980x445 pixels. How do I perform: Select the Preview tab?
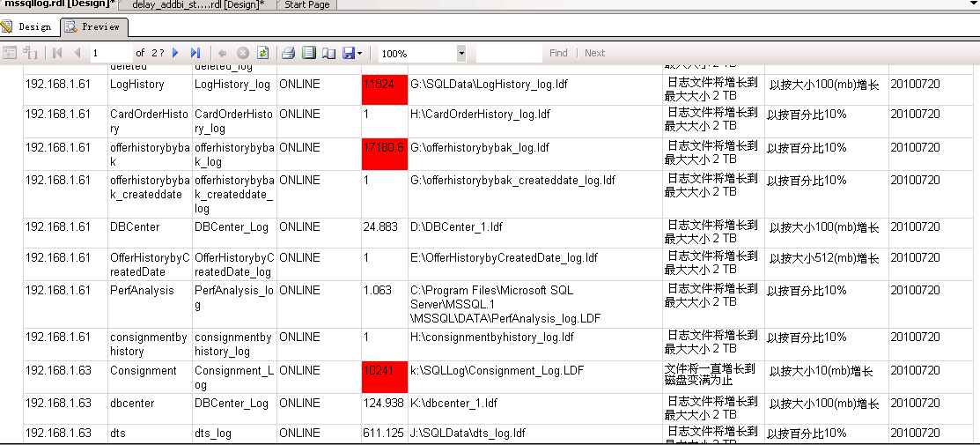coord(93,26)
